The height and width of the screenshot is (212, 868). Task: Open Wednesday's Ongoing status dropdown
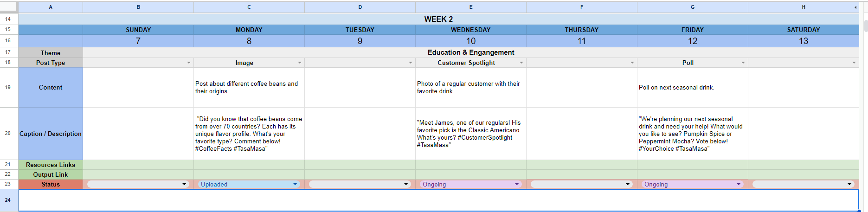[x=470, y=184]
